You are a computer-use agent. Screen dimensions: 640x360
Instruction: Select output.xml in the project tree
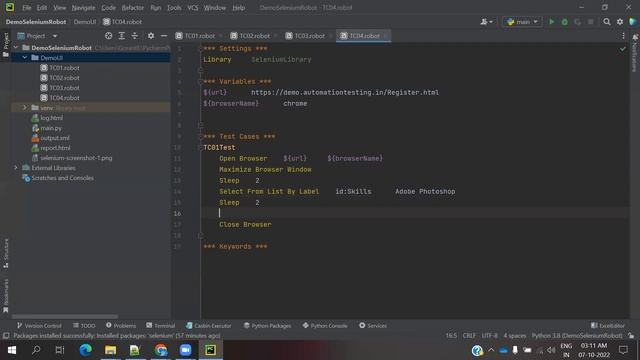(55, 138)
